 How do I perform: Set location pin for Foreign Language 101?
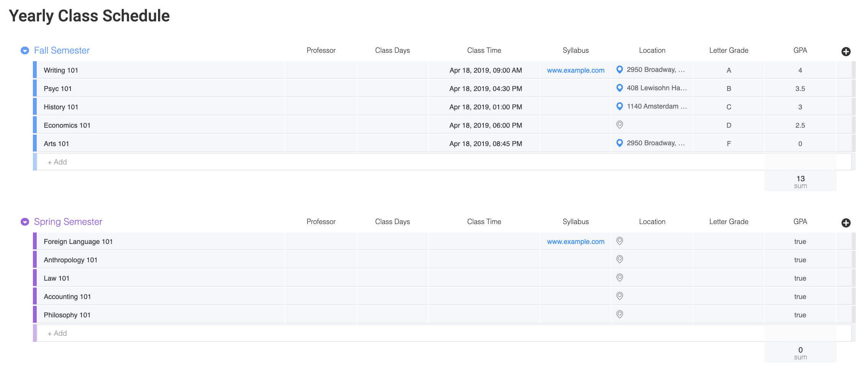coord(620,241)
